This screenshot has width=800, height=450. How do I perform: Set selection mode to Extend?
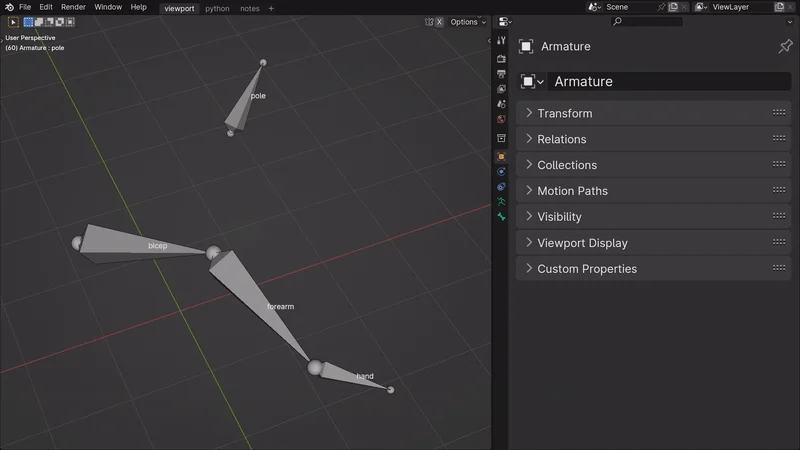(39, 22)
